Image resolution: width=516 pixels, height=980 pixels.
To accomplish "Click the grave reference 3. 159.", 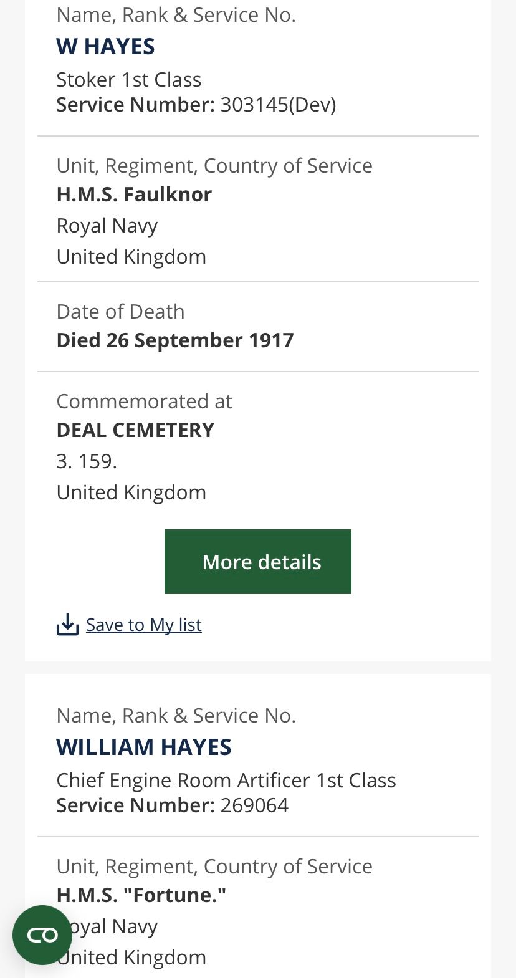I will pos(87,461).
